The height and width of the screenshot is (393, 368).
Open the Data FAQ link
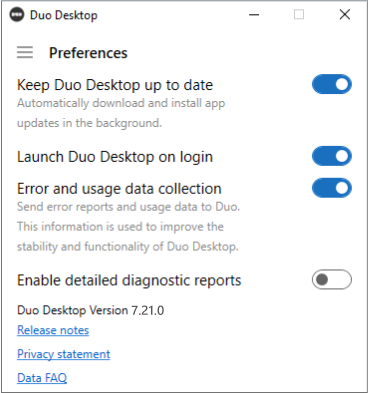point(42,378)
